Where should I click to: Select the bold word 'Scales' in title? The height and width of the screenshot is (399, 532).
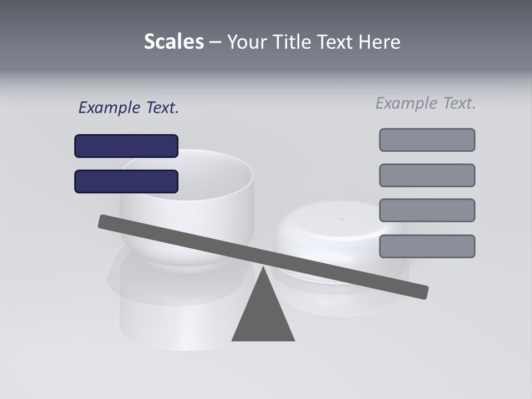point(173,42)
